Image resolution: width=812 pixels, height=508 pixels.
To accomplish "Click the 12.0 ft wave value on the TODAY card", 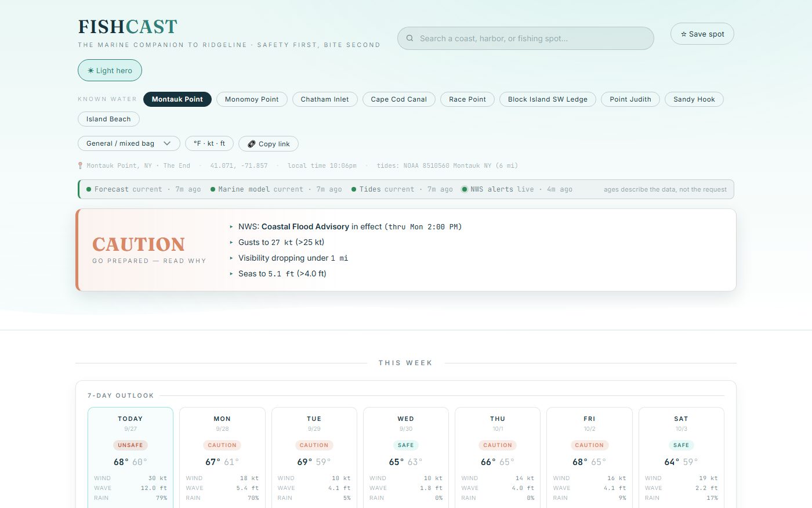I will click(154, 488).
